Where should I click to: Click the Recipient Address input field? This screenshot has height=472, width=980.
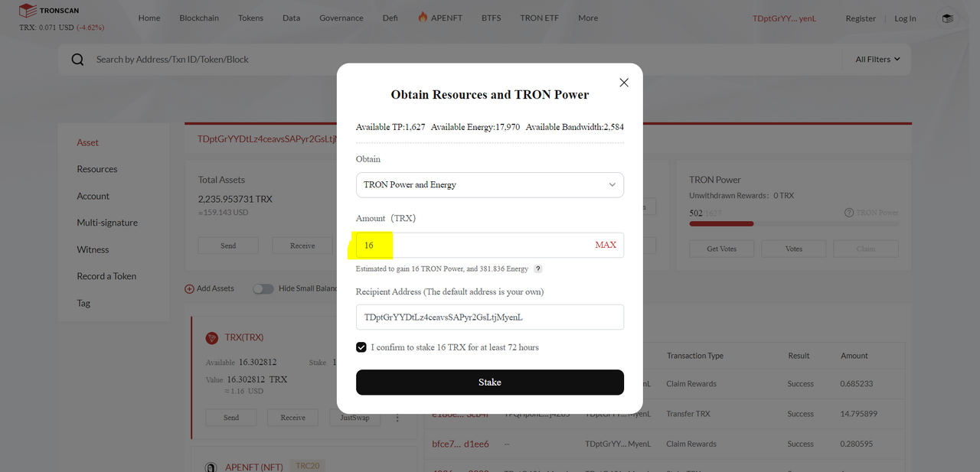pos(490,317)
